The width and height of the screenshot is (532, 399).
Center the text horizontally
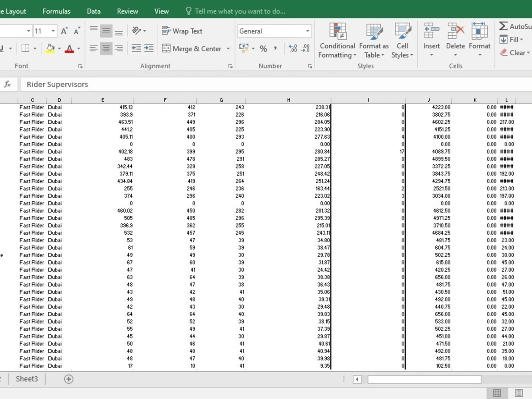click(x=106, y=48)
